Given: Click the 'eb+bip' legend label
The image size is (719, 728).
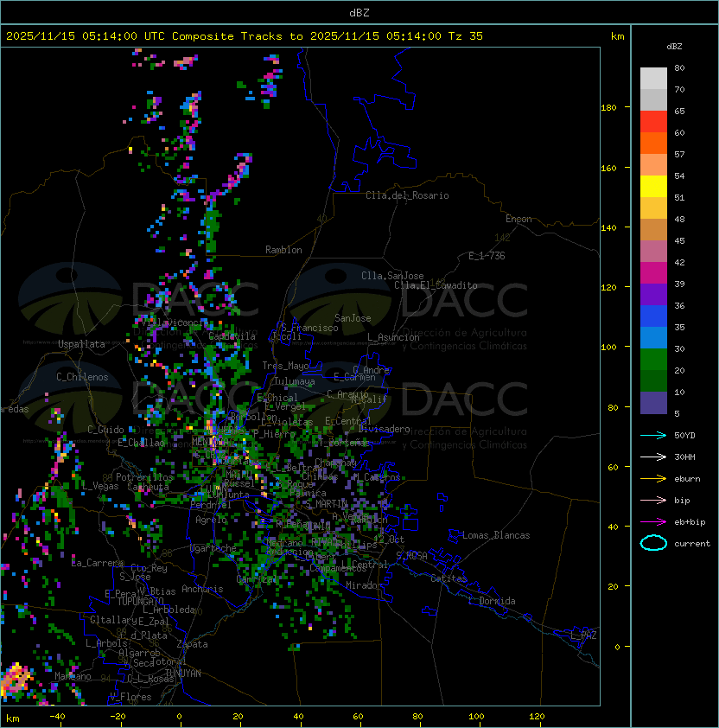Looking at the screenshot, I should [x=690, y=522].
